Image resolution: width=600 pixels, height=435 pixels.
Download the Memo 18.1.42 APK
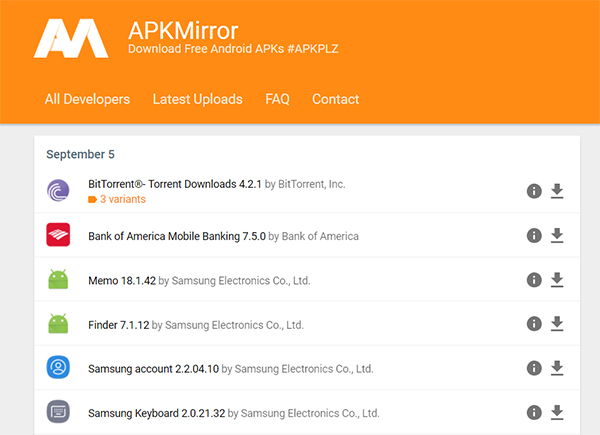pos(557,280)
